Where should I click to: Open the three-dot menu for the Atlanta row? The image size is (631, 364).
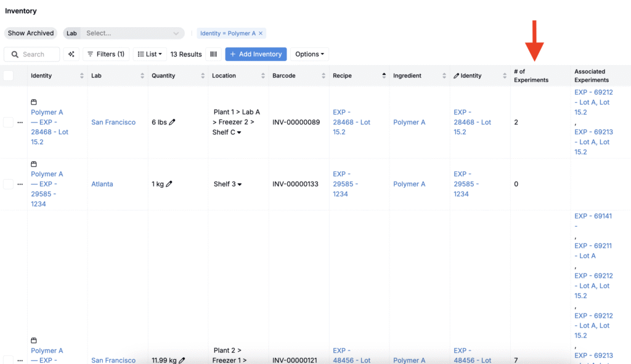pos(20,184)
